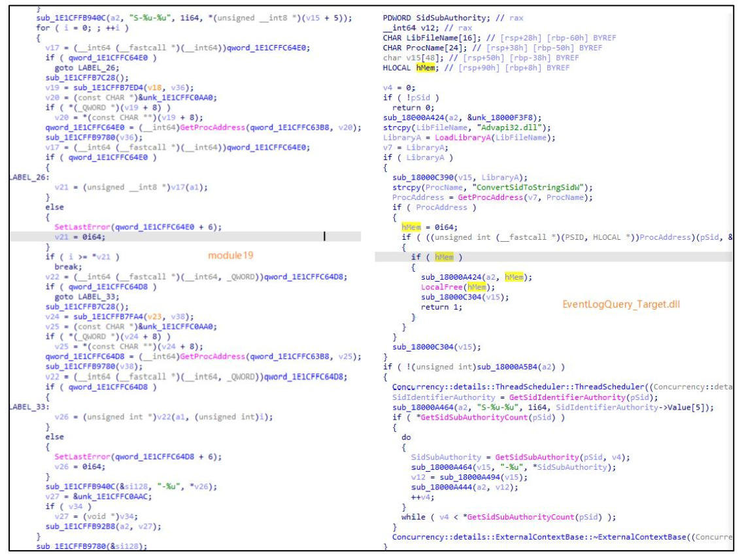The height and width of the screenshot is (560, 744).
Task: Select the '__int64 v12; // rax' declaration
Action: [428, 28]
